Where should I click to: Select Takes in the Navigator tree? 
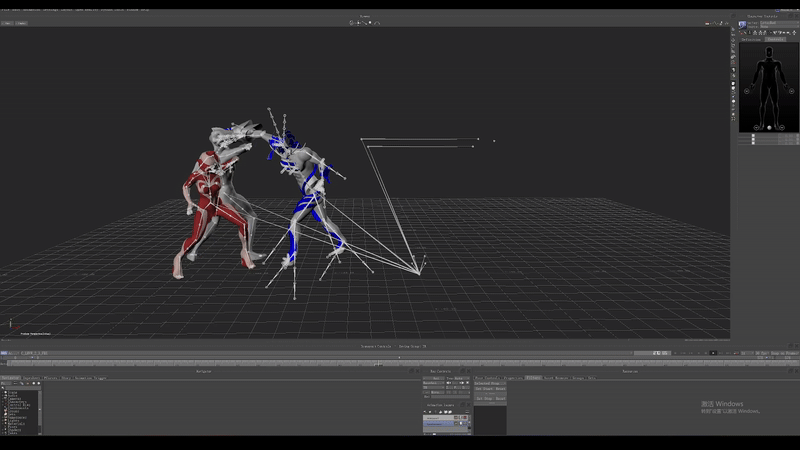[12, 433]
